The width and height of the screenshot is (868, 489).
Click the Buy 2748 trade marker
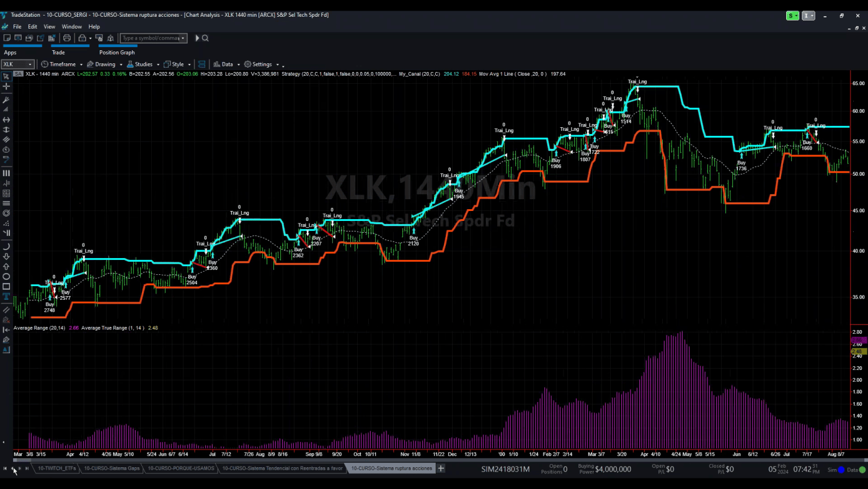[50, 307]
